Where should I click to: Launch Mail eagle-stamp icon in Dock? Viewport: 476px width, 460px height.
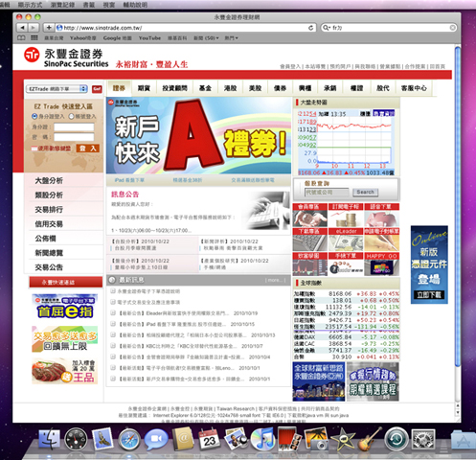tap(102, 439)
